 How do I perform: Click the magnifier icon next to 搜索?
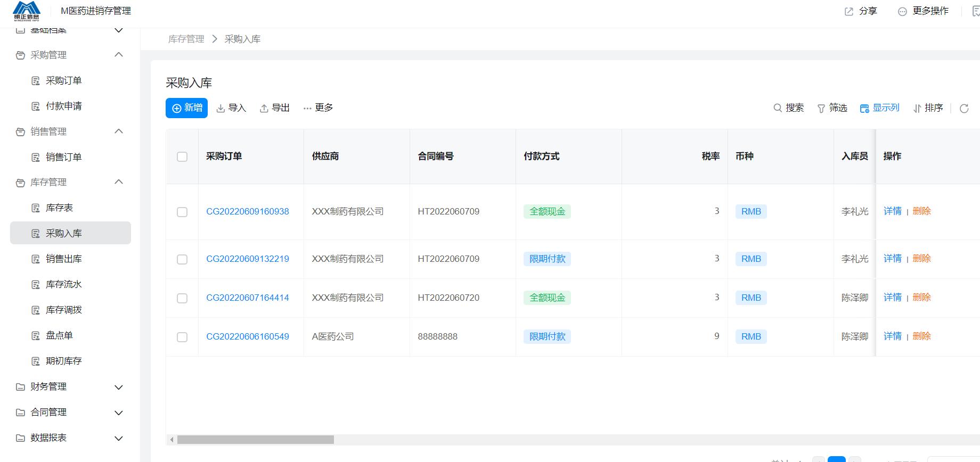(778, 108)
